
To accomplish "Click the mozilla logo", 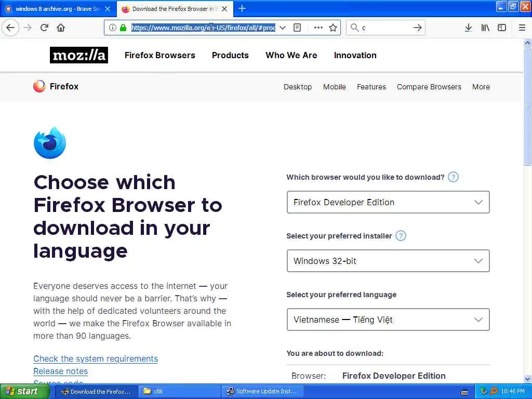I will click(x=79, y=55).
